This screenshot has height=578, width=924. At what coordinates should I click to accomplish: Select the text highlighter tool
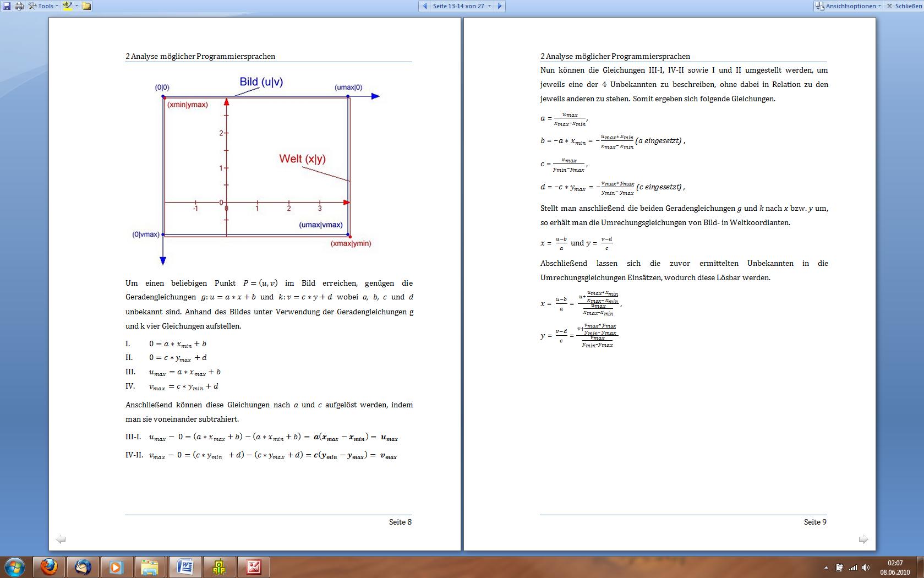pyautogui.click(x=67, y=6)
